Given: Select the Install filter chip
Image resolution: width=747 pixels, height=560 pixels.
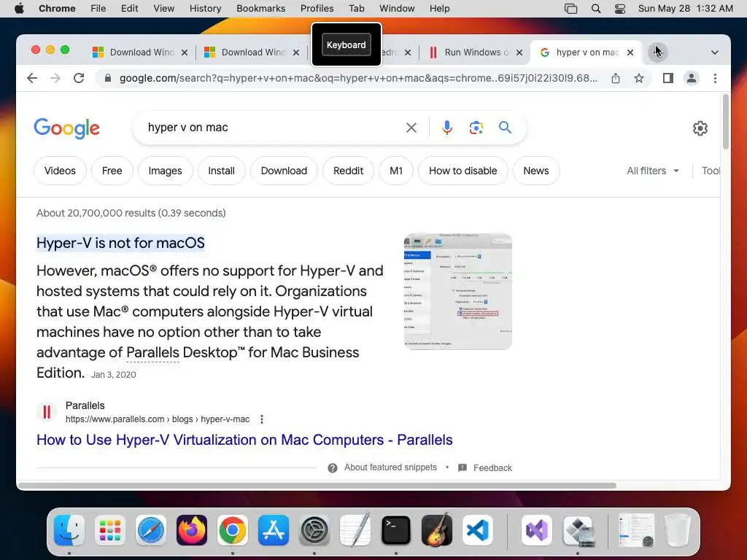Looking at the screenshot, I should (221, 171).
